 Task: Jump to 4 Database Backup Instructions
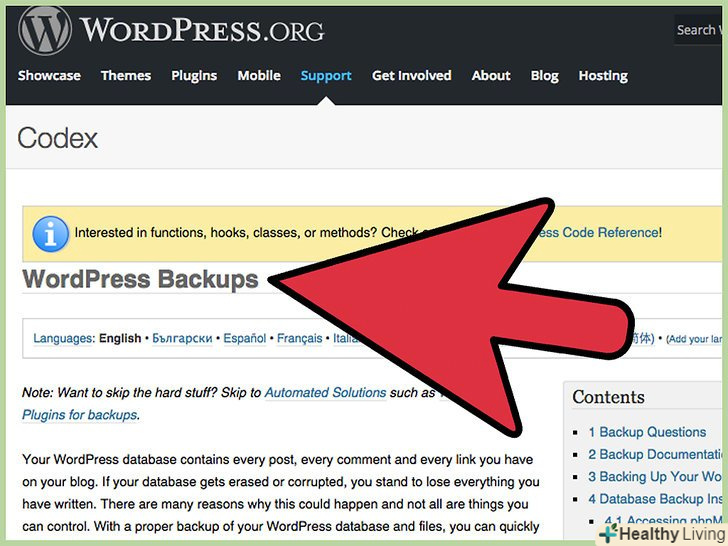655,499
